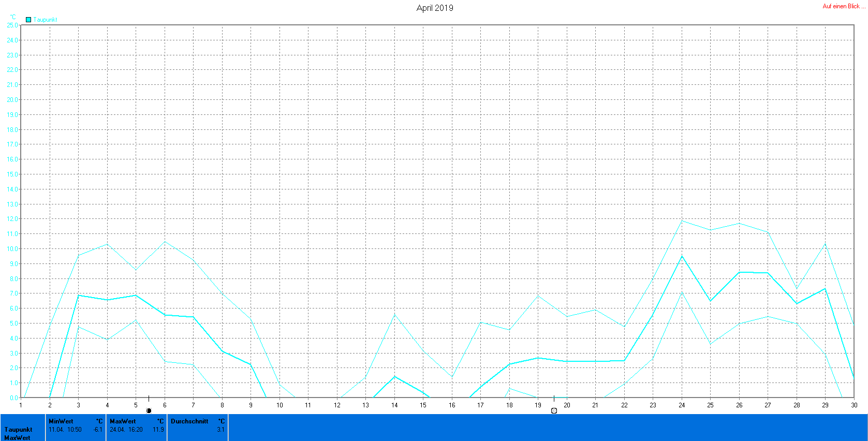Click the dew point peak at day 24
The height and width of the screenshot is (441, 868).
682,221
